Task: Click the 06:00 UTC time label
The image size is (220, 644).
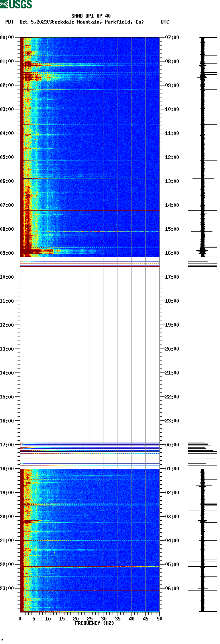Action: pyautogui.click(x=172, y=589)
